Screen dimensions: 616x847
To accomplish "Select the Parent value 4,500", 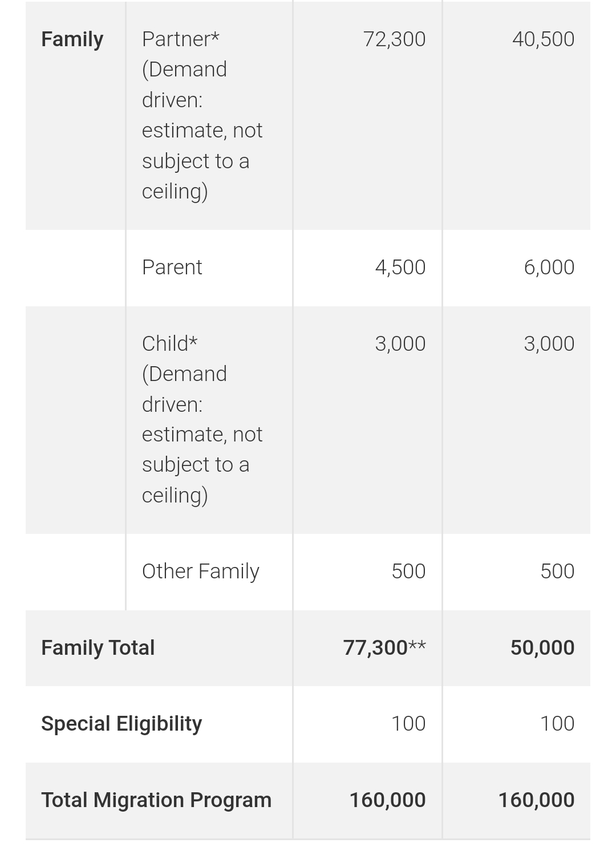I will 400,268.
